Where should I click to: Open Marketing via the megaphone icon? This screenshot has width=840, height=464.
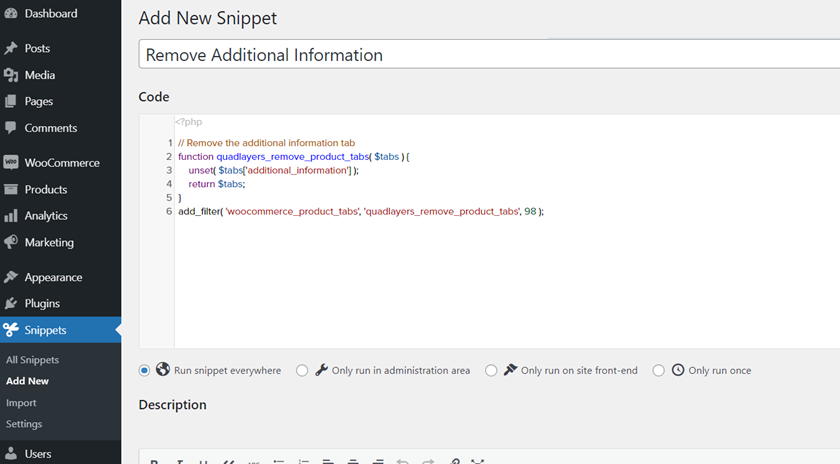(x=11, y=242)
